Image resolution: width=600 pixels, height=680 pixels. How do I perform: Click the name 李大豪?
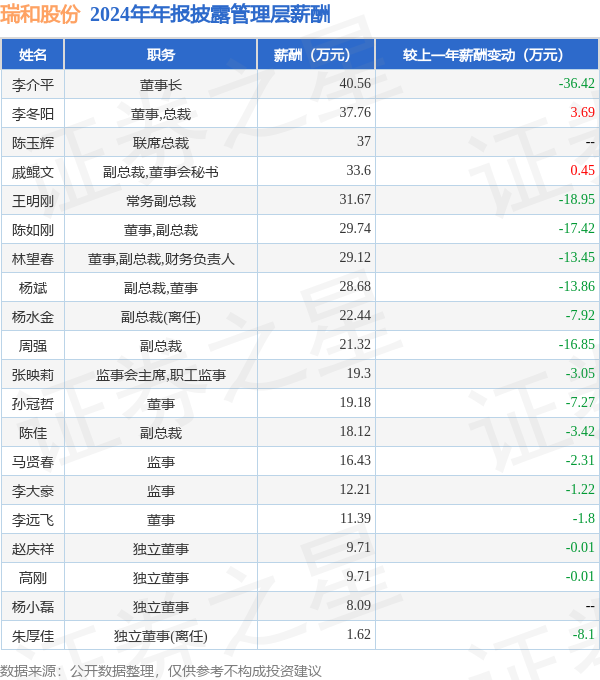[33, 491]
